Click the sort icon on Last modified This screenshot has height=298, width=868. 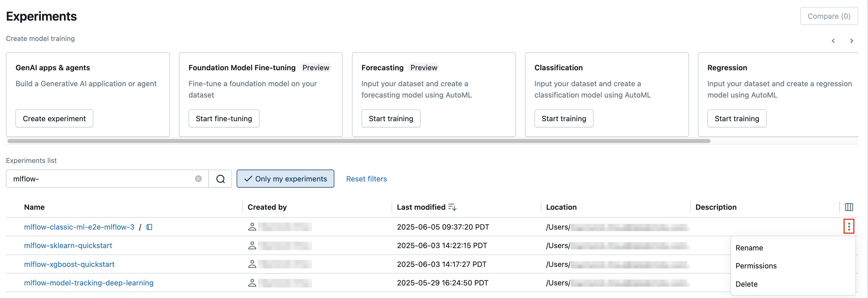coord(452,207)
